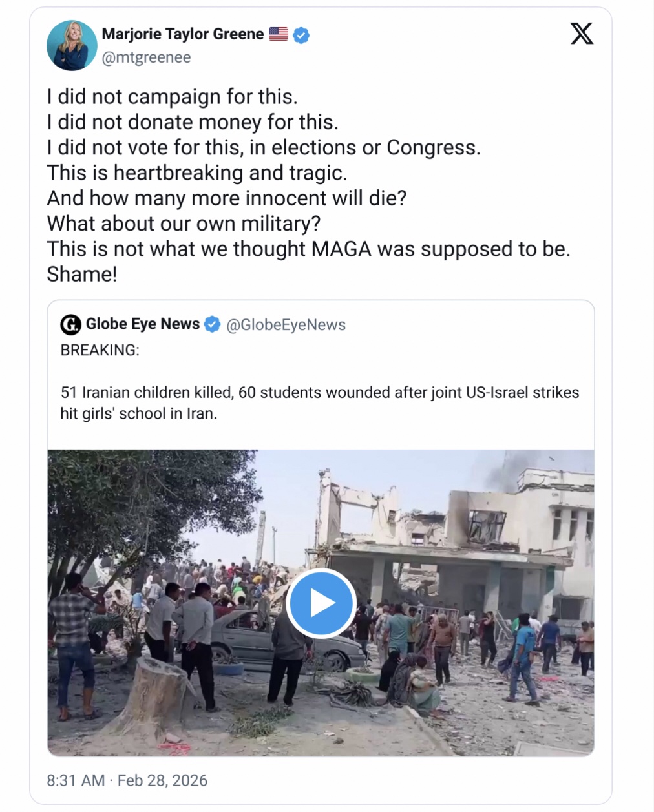Open the Marjorie Taylor Greene display name
Screen dimensions: 654x812
pyautogui.click(x=183, y=34)
